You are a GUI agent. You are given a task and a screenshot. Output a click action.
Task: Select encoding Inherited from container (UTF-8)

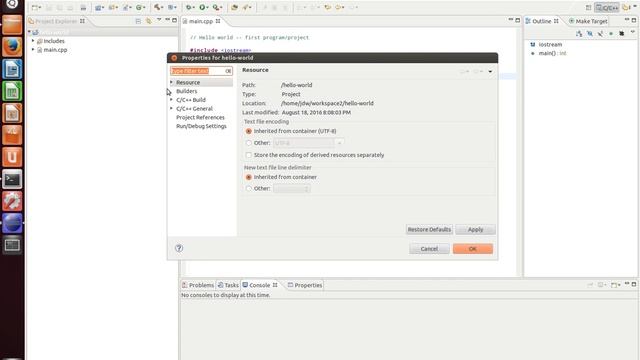point(249,131)
